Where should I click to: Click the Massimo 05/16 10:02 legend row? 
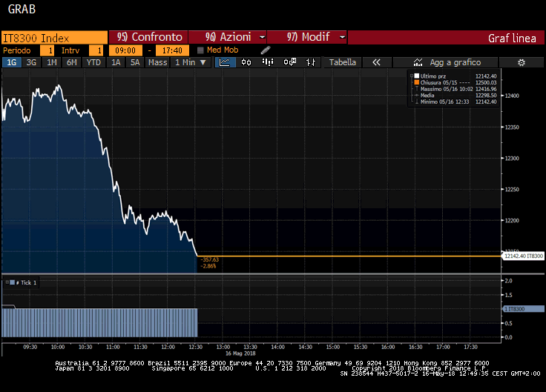point(455,89)
